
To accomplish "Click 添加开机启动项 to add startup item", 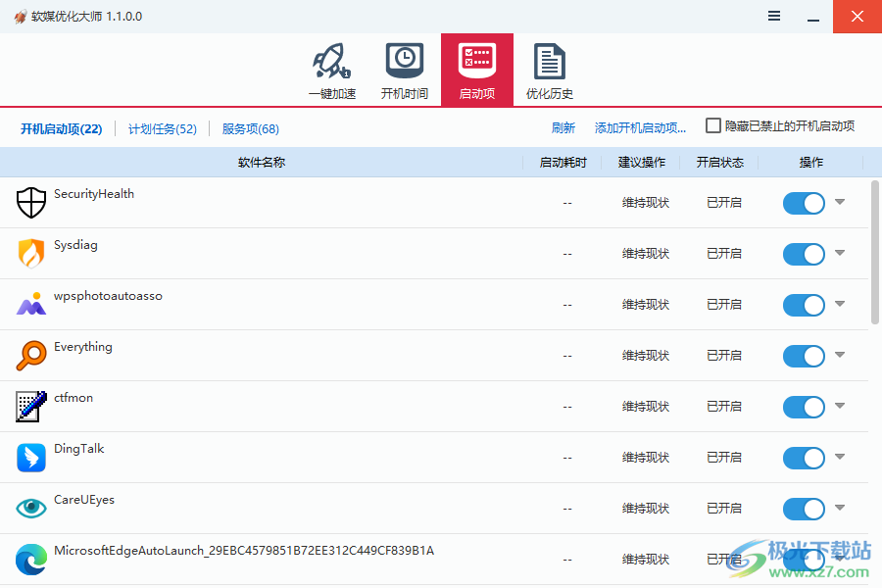I will click(640, 128).
